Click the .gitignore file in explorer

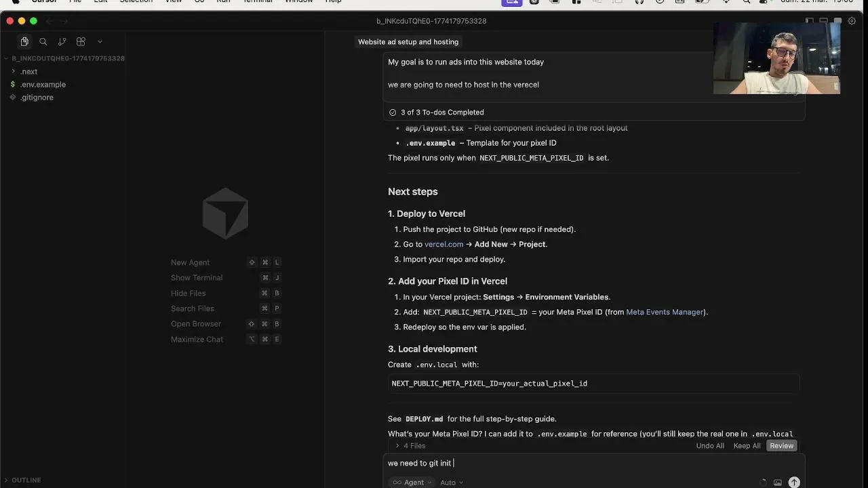[x=37, y=98]
